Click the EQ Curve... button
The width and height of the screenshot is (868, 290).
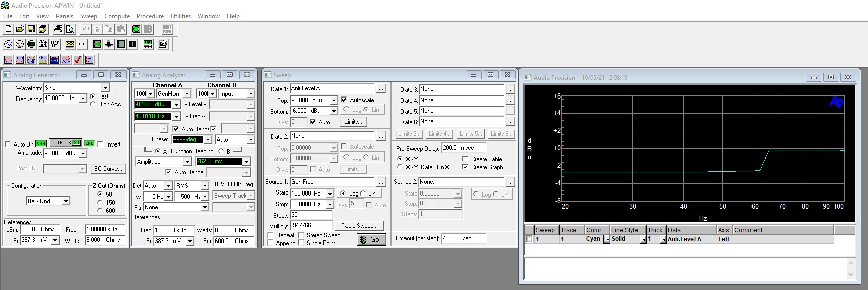108,169
